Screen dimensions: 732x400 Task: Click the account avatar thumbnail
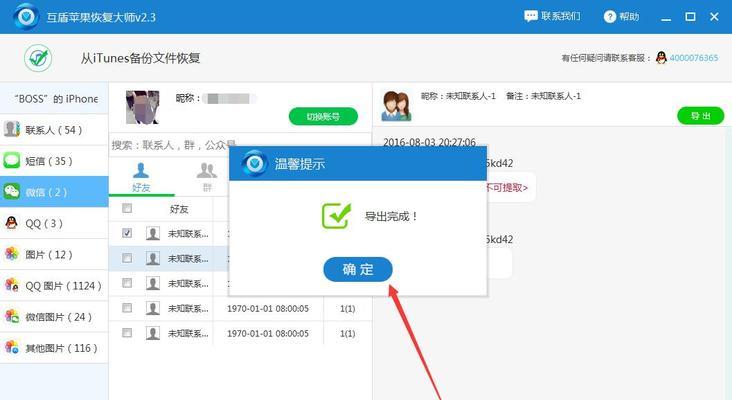coord(142,107)
